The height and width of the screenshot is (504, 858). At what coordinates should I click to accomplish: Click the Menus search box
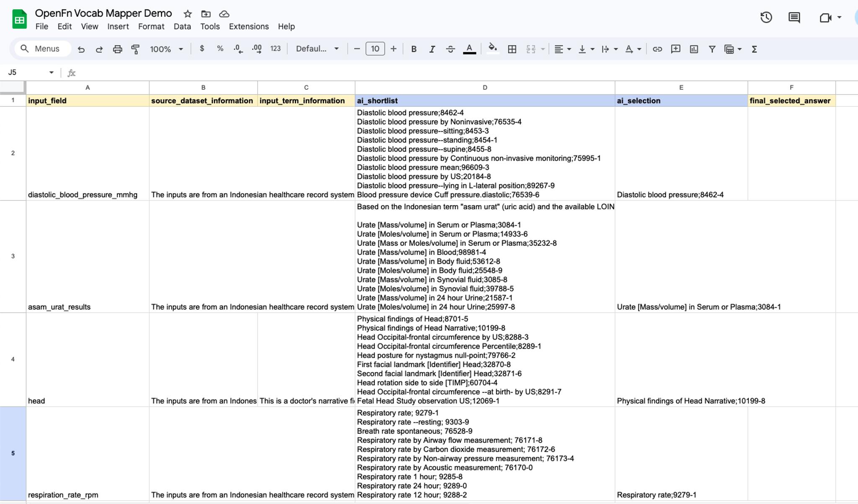coord(42,49)
